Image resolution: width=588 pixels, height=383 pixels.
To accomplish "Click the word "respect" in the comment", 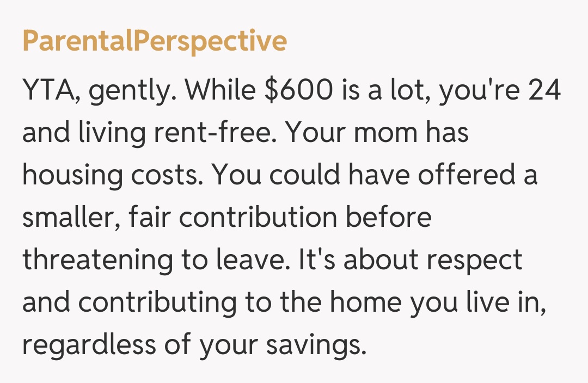I will pos(474,261).
